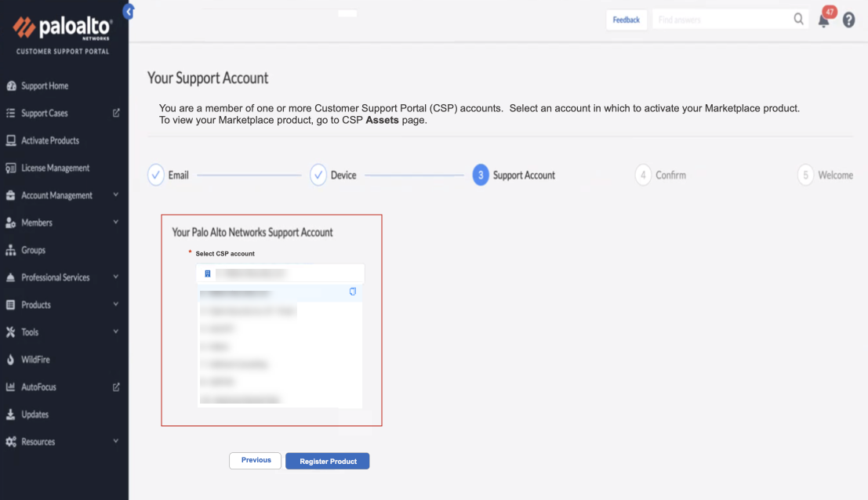Click the Account Management briefcase icon

click(10, 195)
